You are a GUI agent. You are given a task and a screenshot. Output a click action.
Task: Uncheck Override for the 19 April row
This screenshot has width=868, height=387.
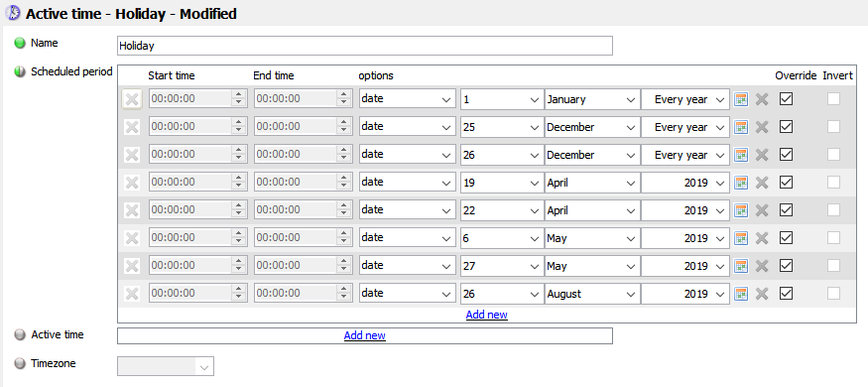786,182
